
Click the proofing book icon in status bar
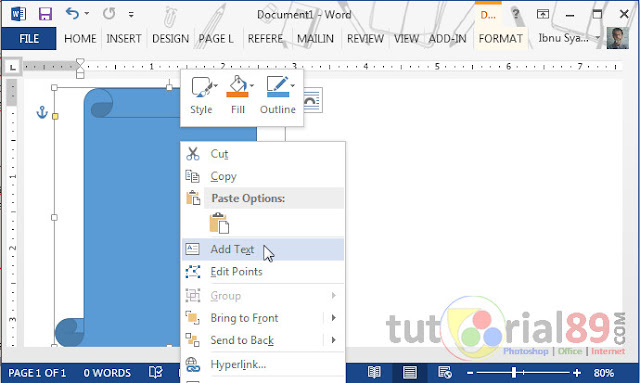(156, 372)
